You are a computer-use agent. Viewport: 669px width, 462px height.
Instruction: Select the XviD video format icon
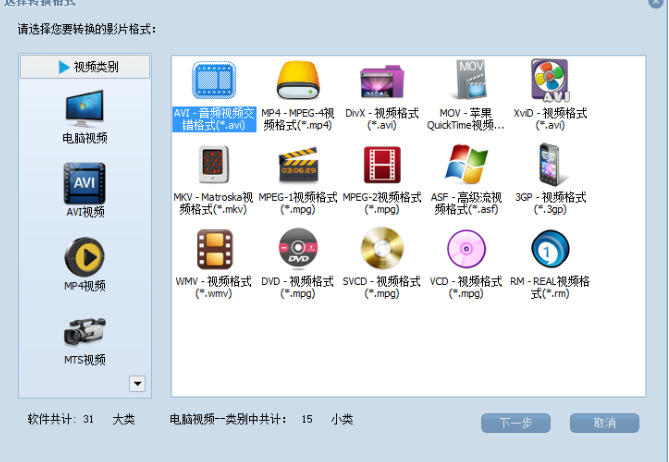(550, 80)
